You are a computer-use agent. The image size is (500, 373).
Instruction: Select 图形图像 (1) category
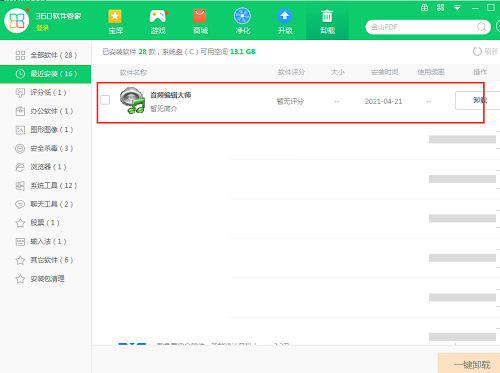[46, 130]
